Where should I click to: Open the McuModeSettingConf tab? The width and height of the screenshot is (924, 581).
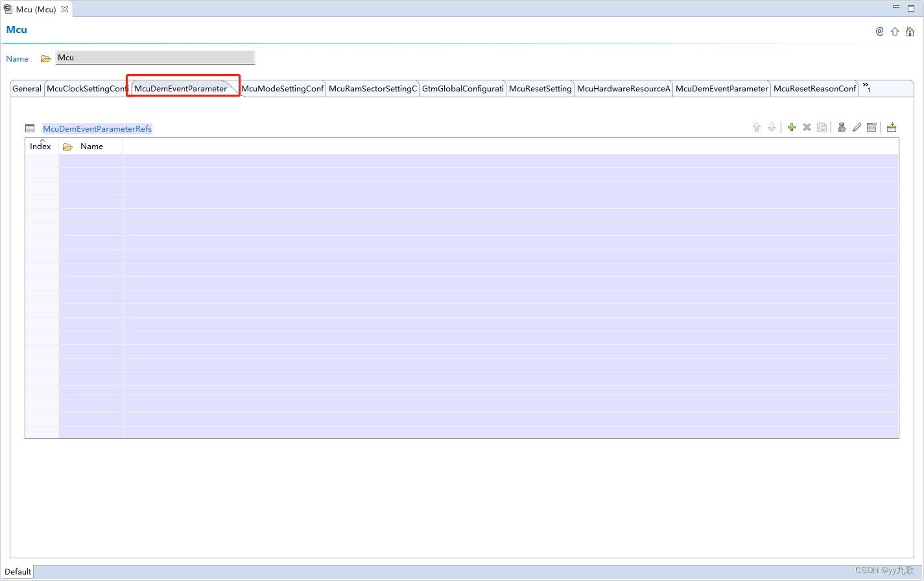[283, 89]
